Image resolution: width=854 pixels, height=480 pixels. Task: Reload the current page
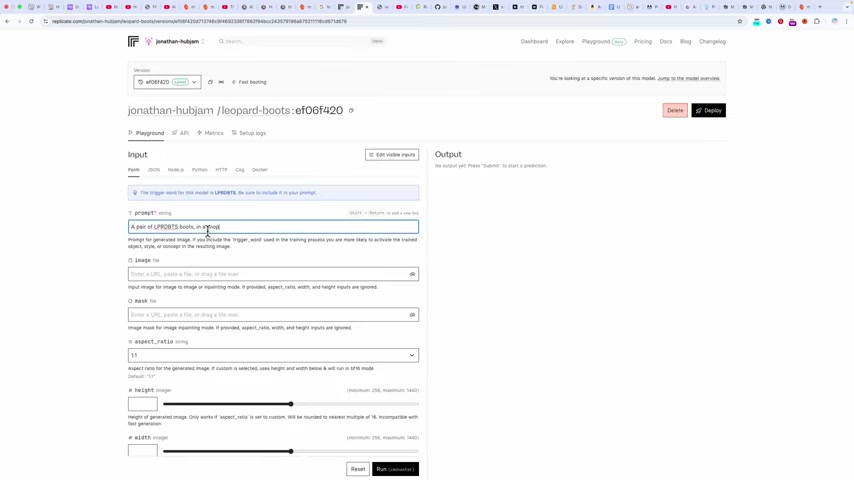click(x=31, y=21)
